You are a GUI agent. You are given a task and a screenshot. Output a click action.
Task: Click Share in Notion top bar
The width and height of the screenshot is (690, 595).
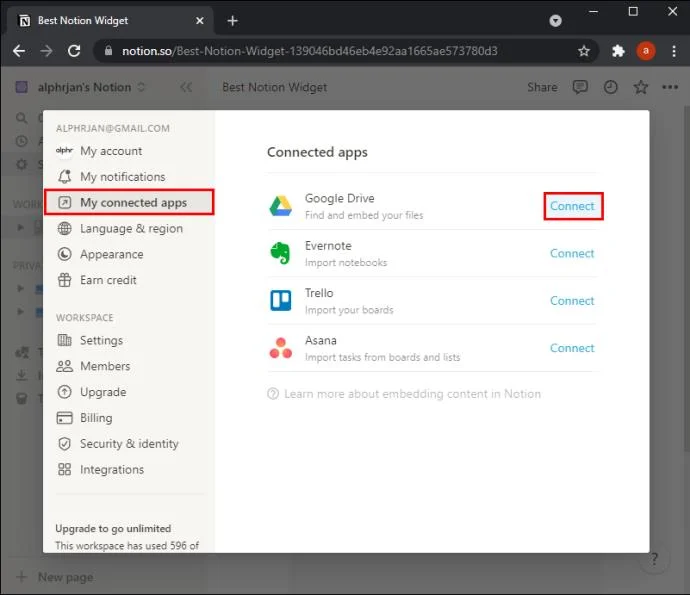[542, 87]
